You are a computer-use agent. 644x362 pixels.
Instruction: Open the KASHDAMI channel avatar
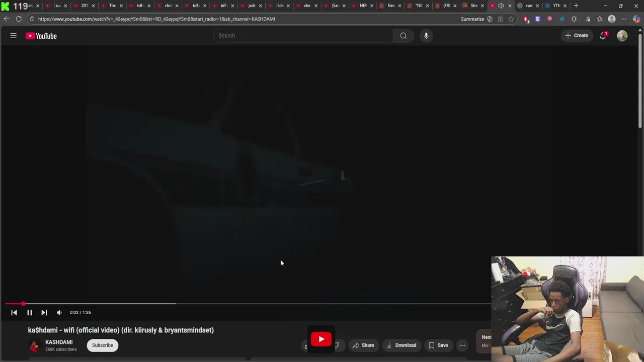[x=34, y=345]
